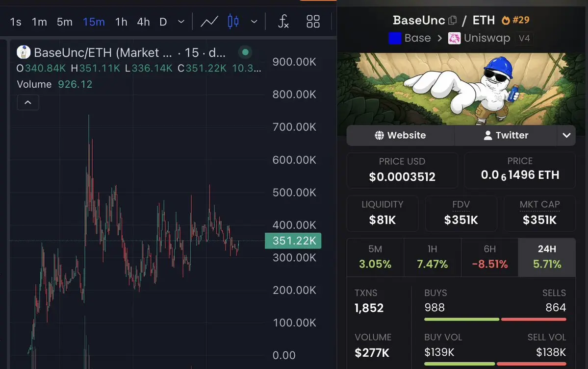Viewport: 588px width, 369px height.
Task: Click the V4 version badge
Action: 524,38
